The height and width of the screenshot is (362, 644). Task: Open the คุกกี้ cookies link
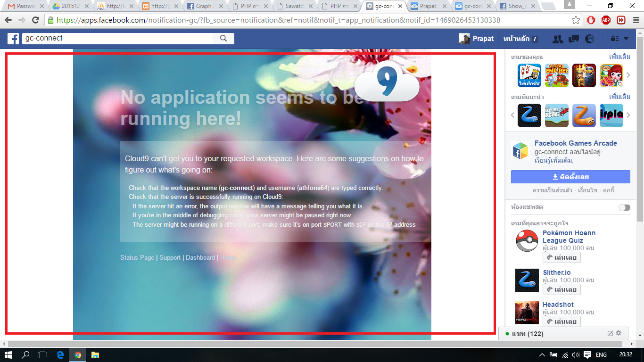[608, 190]
